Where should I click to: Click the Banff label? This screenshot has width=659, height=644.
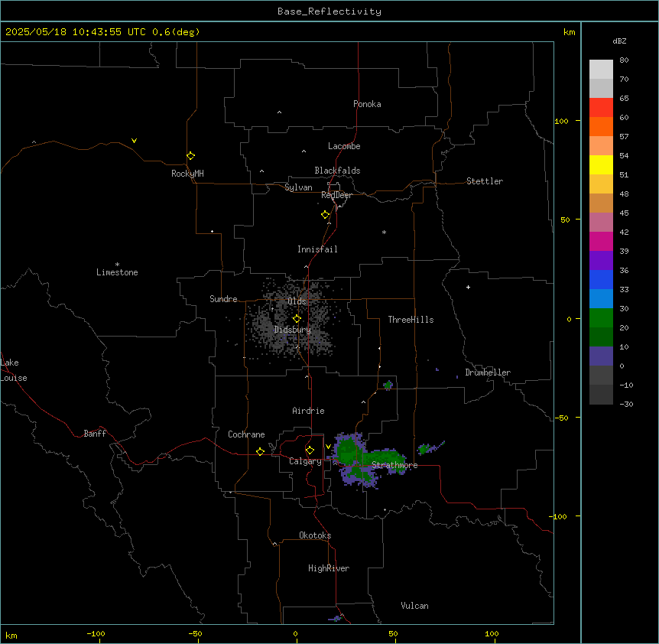click(x=95, y=434)
